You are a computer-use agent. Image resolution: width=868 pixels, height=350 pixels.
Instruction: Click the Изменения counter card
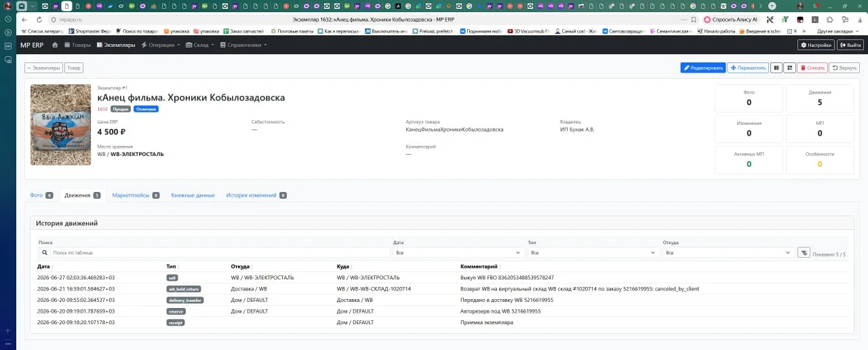click(x=749, y=129)
